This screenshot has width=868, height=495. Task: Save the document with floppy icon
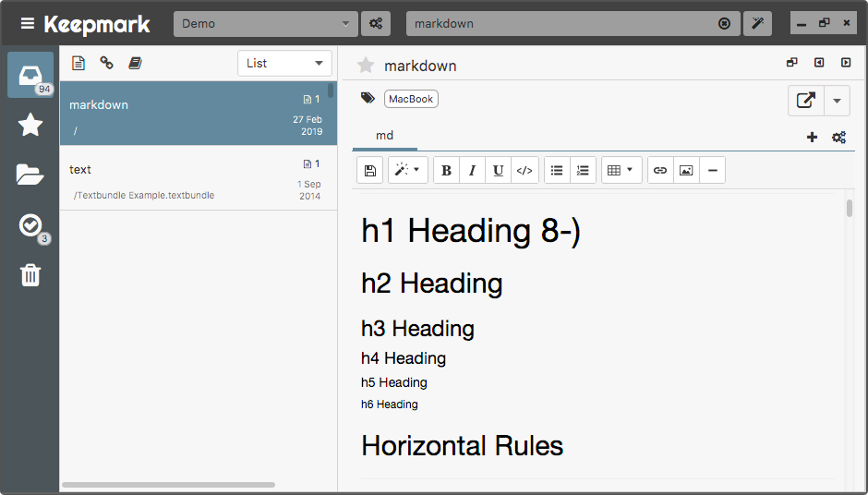369,170
